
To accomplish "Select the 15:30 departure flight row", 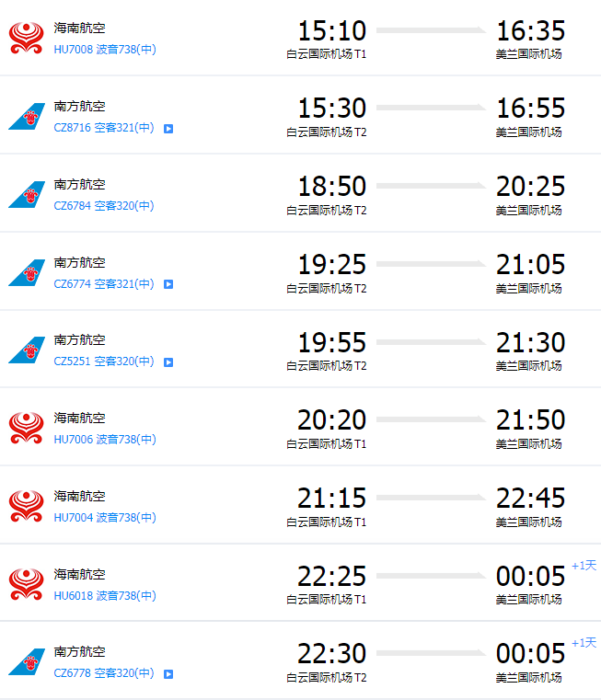I will pyautogui.click(x=300, y=115).
